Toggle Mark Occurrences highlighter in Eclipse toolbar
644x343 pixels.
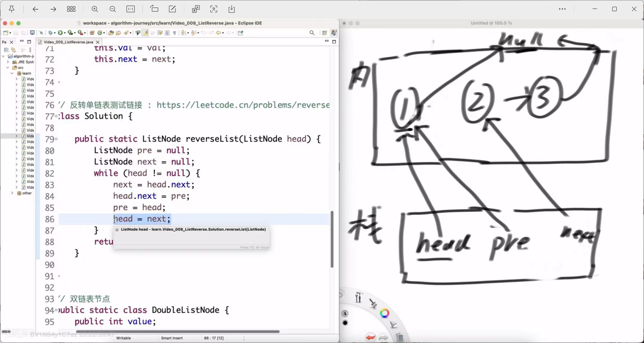[x=145, y=33]
